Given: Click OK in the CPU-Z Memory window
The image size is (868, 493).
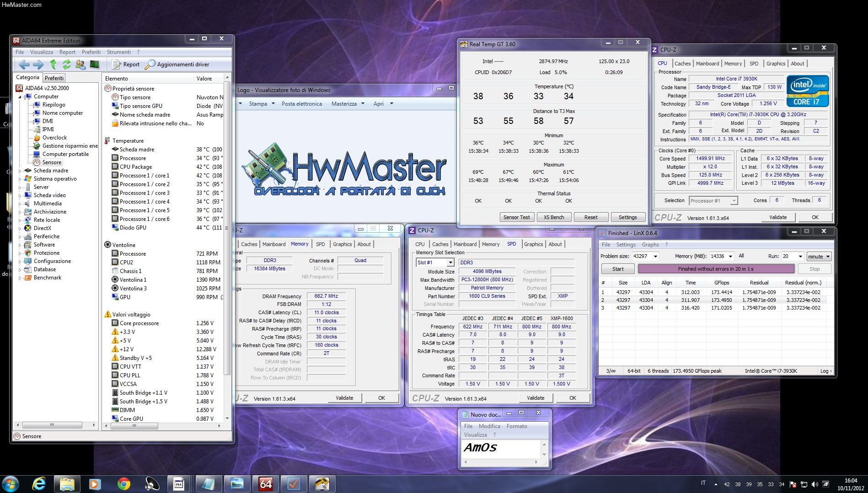Looking at the screenshot, I should click(381, 398).
